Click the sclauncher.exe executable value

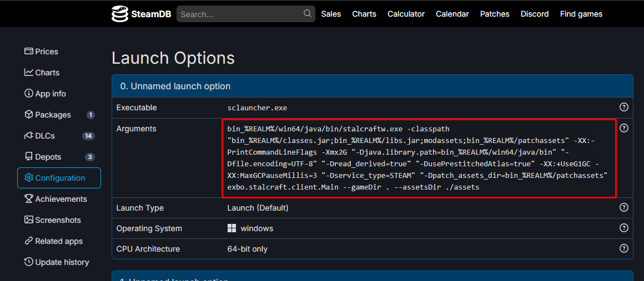(257, 108)
